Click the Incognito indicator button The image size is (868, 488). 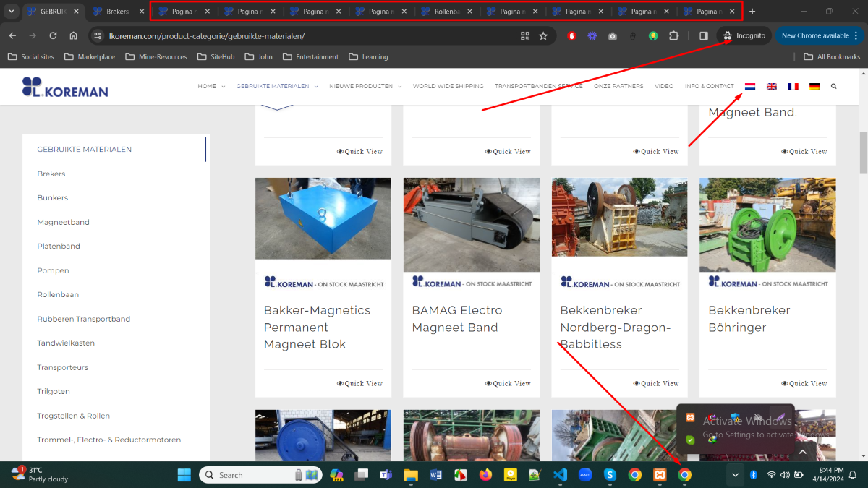(744, 35)
